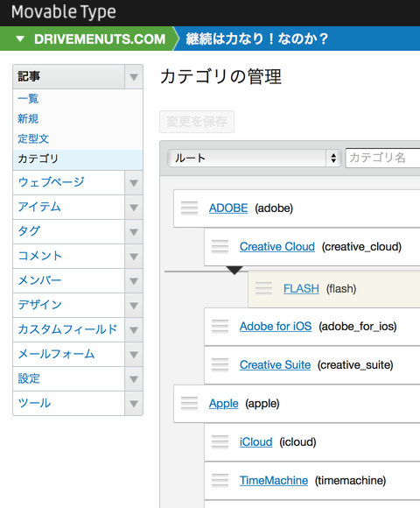Click the drag handle for FLASH category
The image size is (420, 508).
pyautogui.click(x=263, y=288)
